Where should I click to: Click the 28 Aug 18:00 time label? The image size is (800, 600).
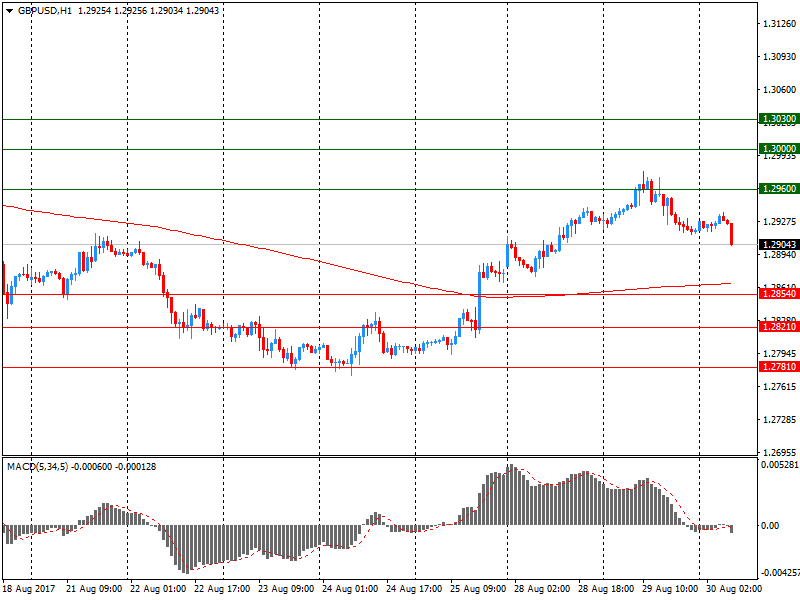[606, 589]
